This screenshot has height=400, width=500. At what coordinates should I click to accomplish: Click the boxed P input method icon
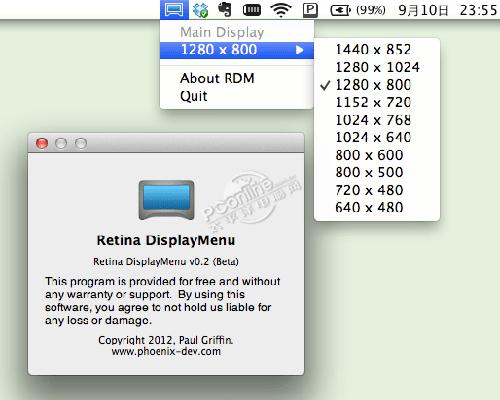coord(310,10)
